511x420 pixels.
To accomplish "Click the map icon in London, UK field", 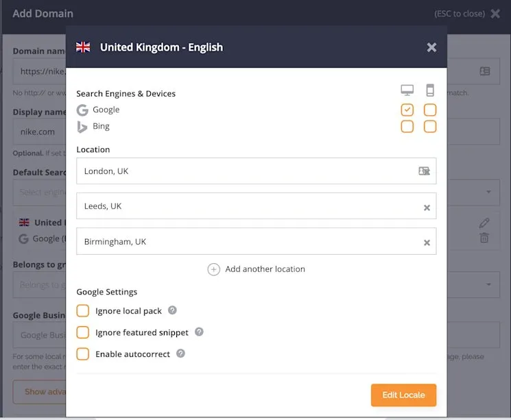I will pos(424,171).
